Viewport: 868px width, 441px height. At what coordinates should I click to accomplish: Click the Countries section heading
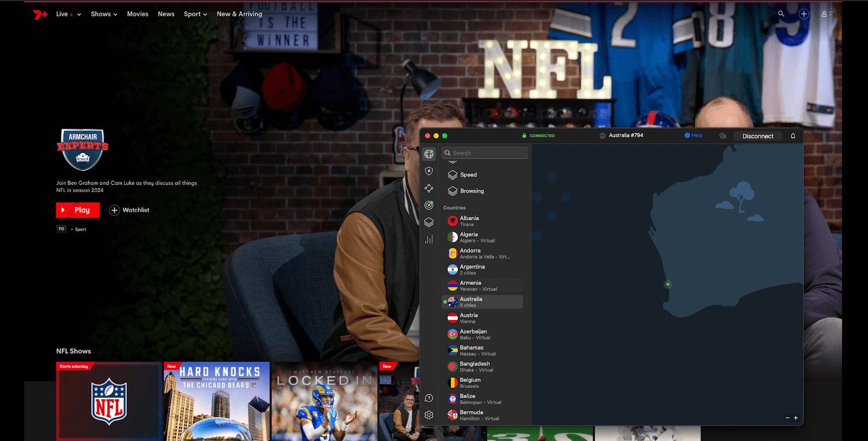click(x=454, y=208)
